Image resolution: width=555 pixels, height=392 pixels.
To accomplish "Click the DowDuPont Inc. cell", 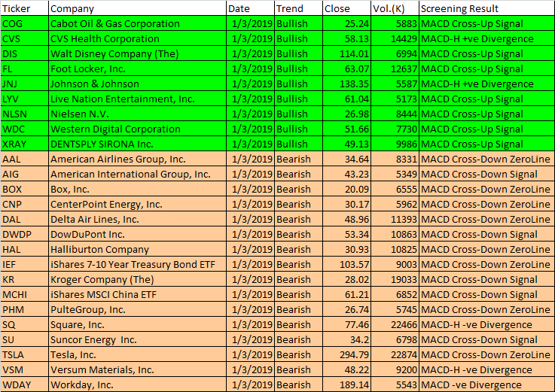I will [x=137, y=234].
